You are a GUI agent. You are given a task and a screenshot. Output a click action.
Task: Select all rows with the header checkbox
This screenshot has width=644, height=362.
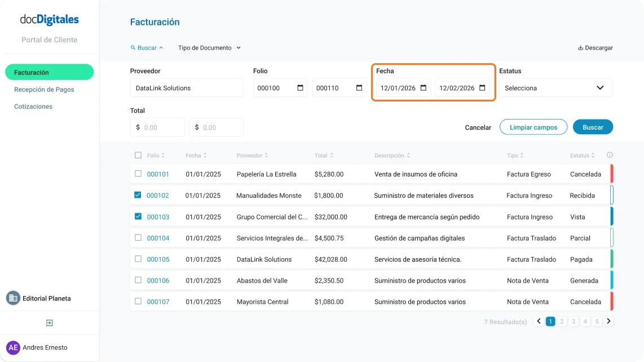138,155
